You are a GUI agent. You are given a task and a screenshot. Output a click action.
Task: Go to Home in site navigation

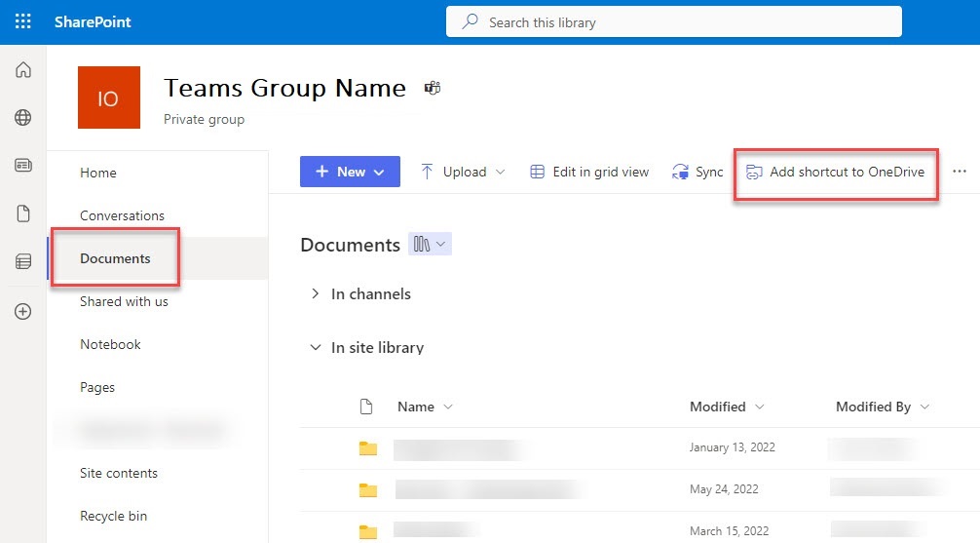98,173
